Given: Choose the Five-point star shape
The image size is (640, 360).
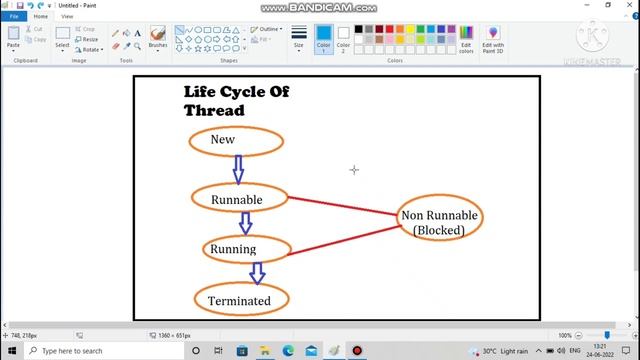Looking at the screenshot, I should pyautogui.click(x=198, y=49).
